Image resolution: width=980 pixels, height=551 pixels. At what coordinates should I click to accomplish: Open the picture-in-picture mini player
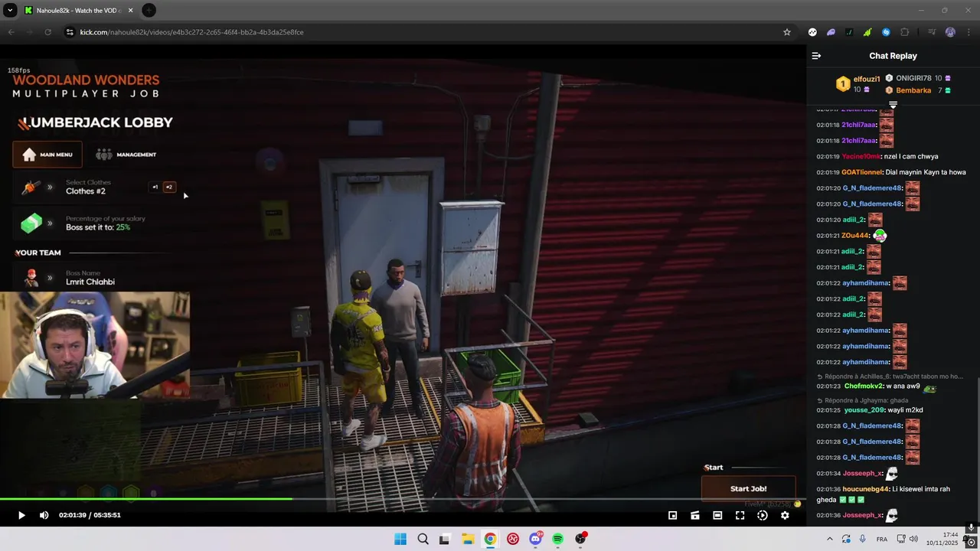(673, 515)
